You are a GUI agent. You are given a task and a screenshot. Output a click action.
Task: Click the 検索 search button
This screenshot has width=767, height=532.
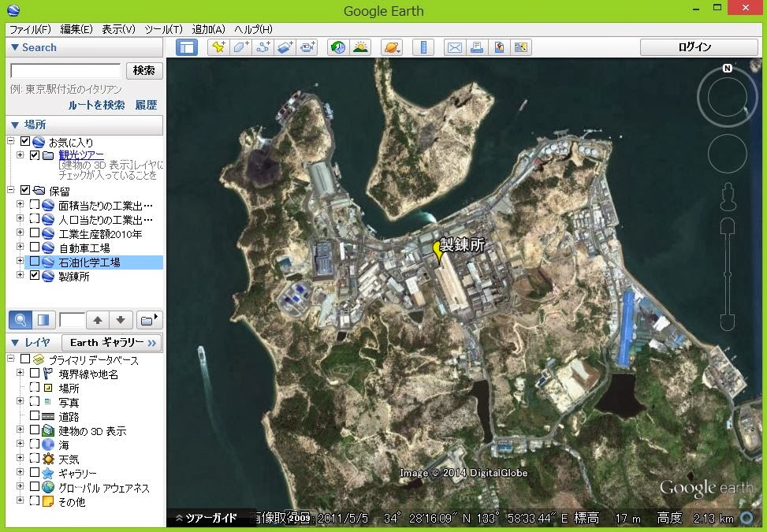click(144, 70)
